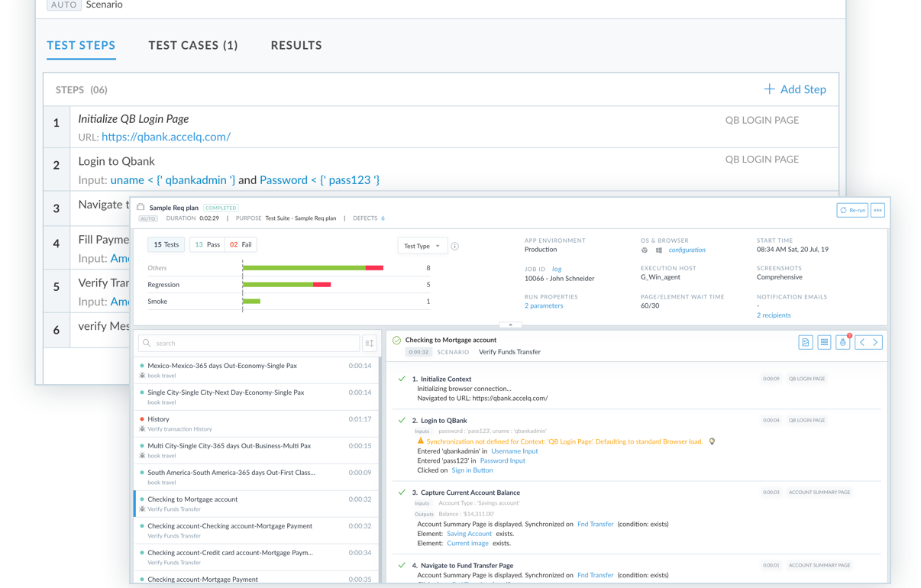Click the info icon next to Test Type
Image resolution: width=921 pixels, height=588 pixels.
455,246
